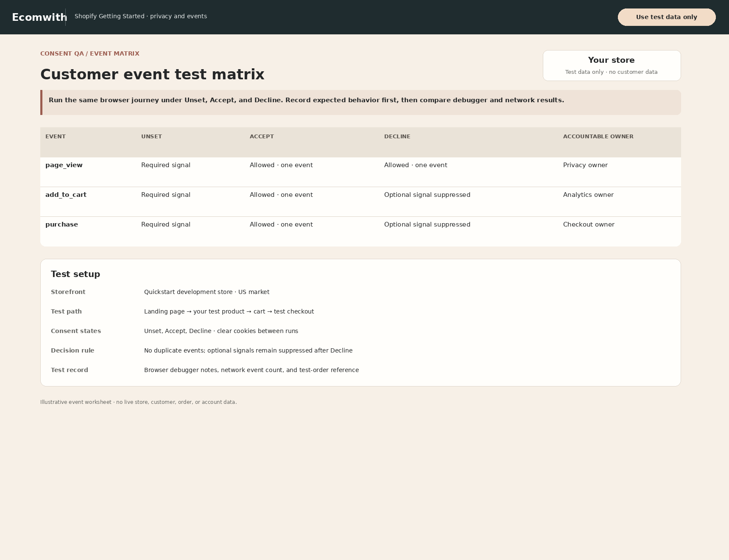Select the Consent states label
The width and height of the screenshot is (729, 560).
point(76,331)
